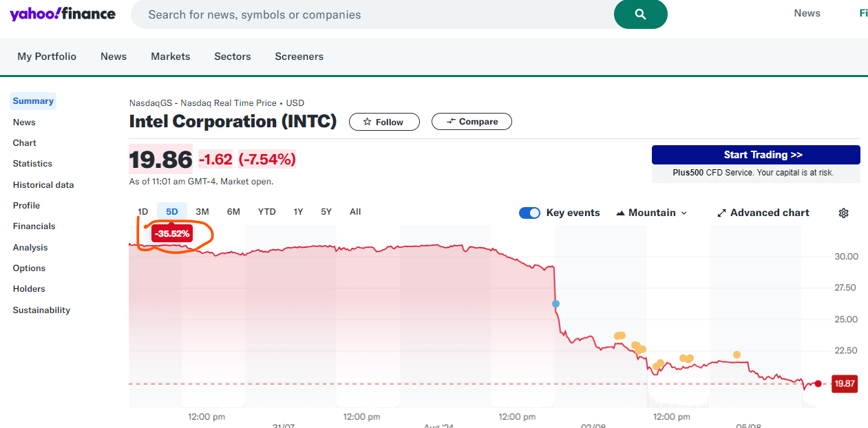Viewport: 868px width, 428px height.
Task: Select Summary in the left sidebar
Action: [x=33, y=101]
